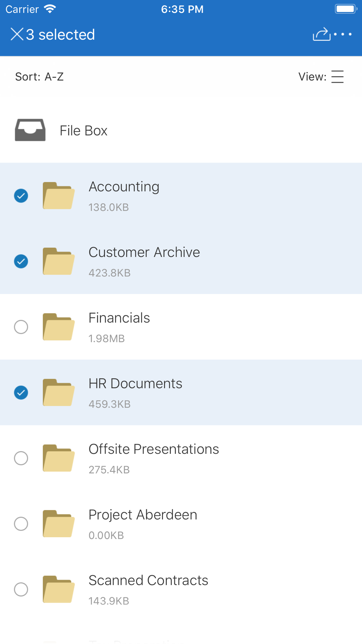Cancel selection with the X icon
This screenshot has height=644, width=362.
[17, 34]
